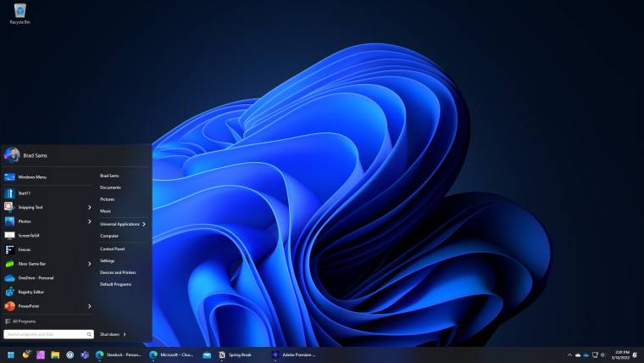The width and height of the screenshot is (644, 363).
Task: Open the volume tray icon
Action: tap(602, 355)
